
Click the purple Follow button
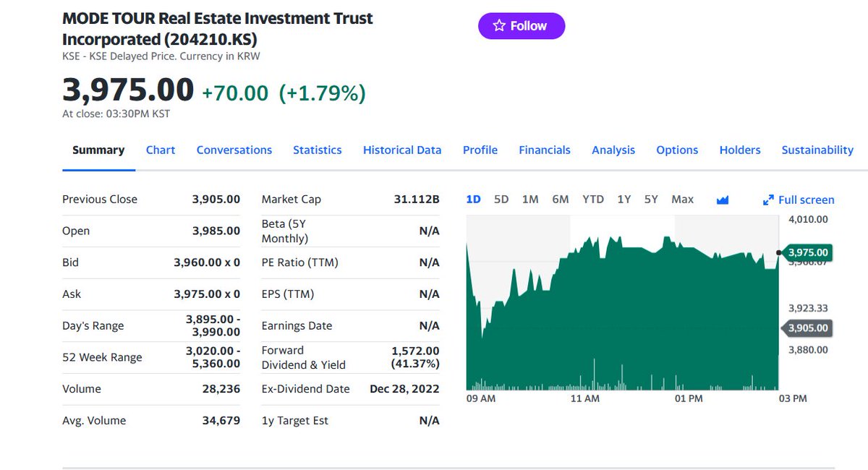(522, 26)
